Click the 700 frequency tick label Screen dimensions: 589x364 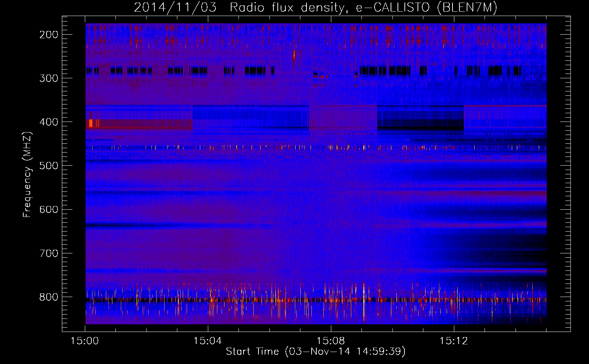(x=49, y=253)
